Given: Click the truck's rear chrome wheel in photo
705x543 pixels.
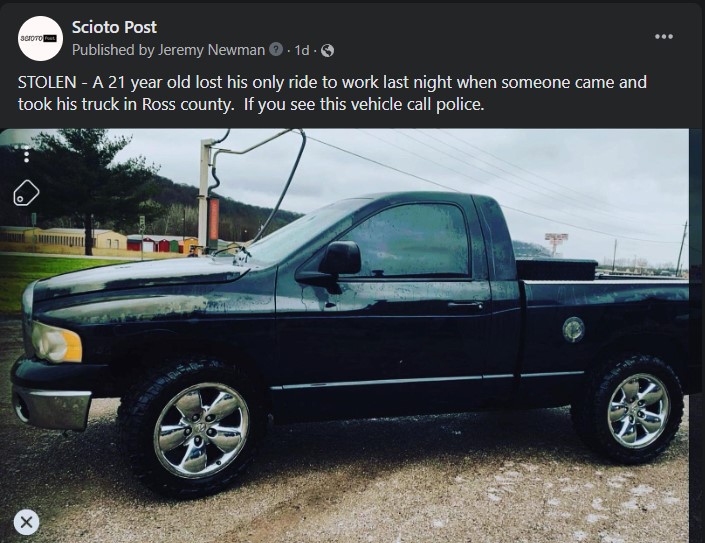Looking at the screenshot, I should click(x=638, y=411).
